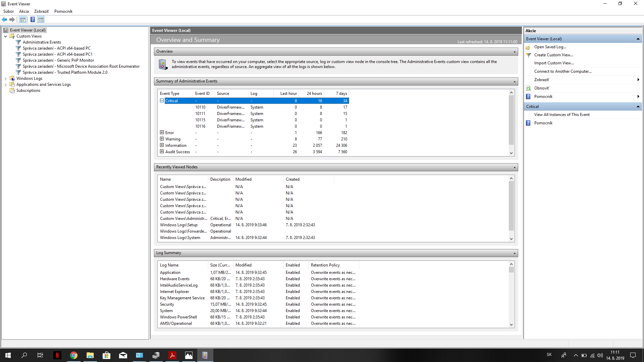Collapse the Log Summary section
Image resolution: width=644 pixels, height=362 pixels.
(514, 253)
